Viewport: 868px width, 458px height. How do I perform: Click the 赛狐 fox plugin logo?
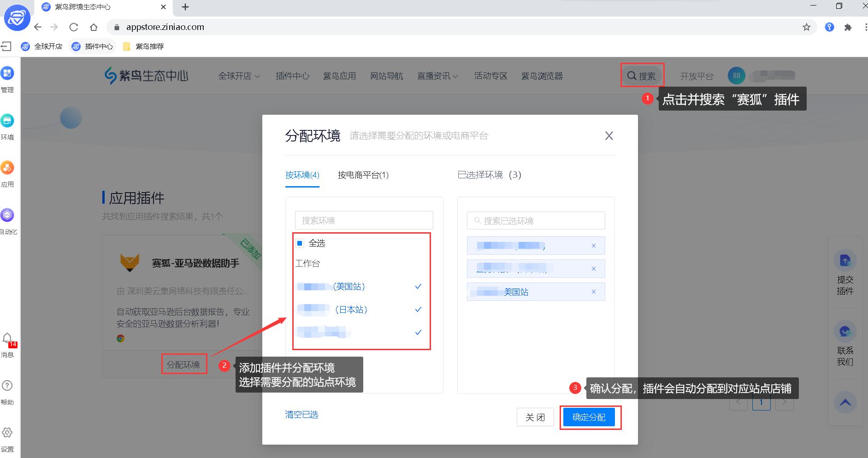[x=130, y=263]
